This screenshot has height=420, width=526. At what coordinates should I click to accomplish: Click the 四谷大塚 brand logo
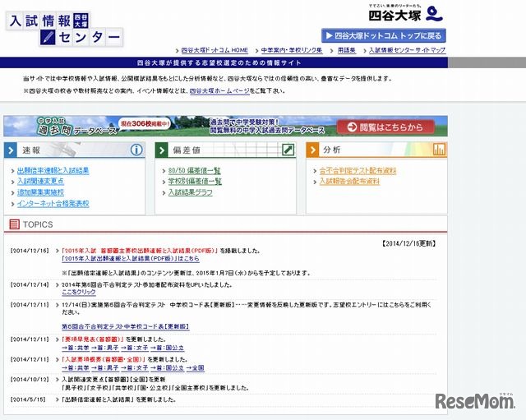(x=405, y=13)
